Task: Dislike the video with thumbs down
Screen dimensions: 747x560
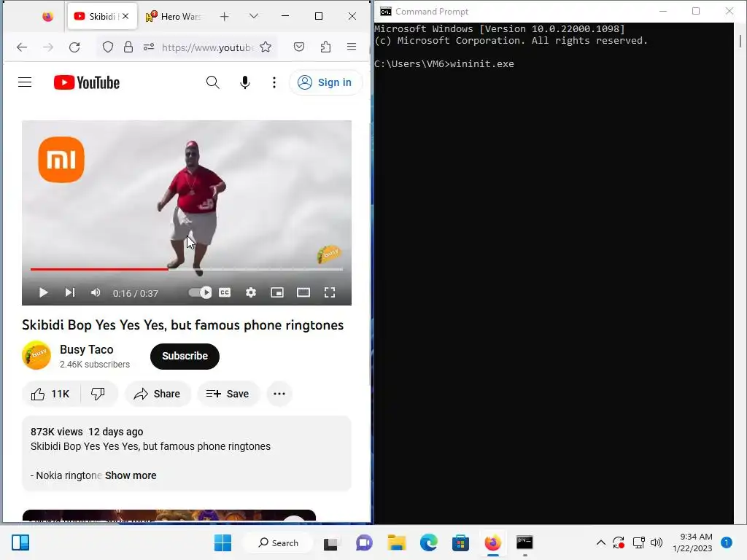Action: point(98,394)
